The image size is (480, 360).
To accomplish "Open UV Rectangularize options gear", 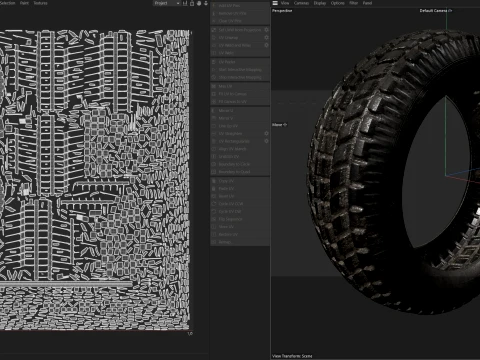I will [266, 141].
